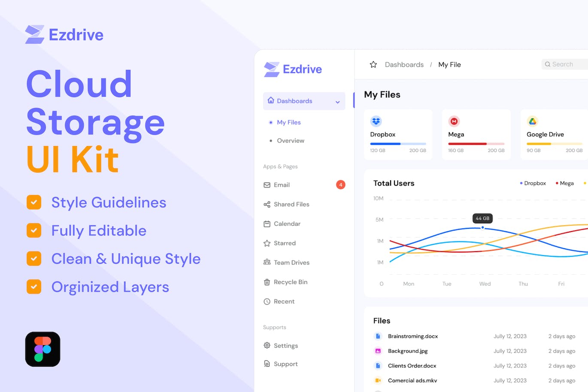Click the Background.jpg image file icon

coord(378,351)
